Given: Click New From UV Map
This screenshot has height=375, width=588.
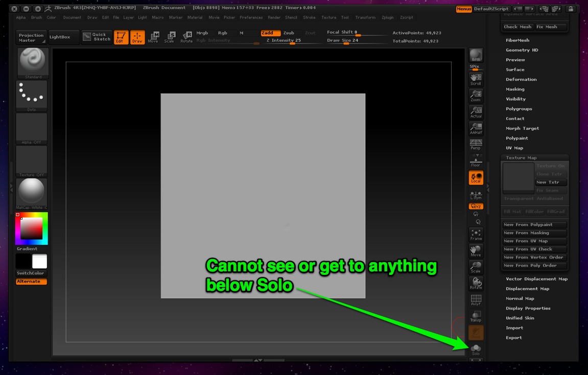Looking at the screenshot, I should pyautogui.click(x=534, y=241).
